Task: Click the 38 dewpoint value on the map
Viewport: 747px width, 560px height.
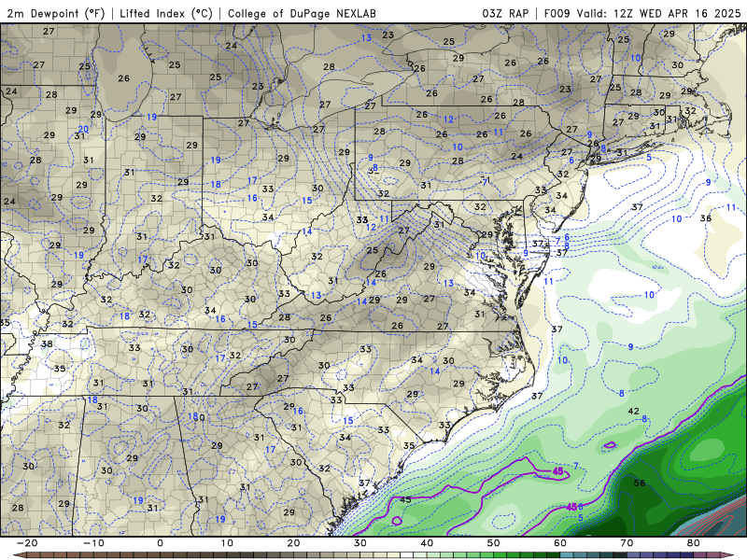Action: 47,343
